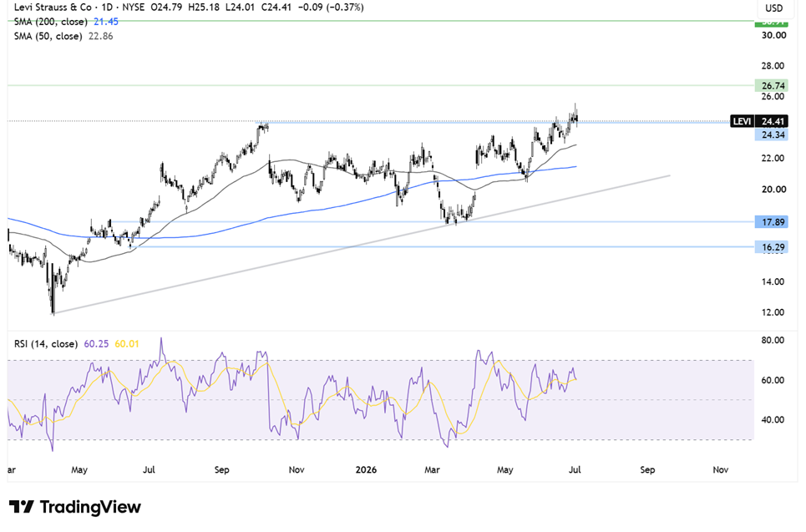Viewport: 806px width, 532px height.
Task: Click the 20.00 price axis value
Action: 773,189
